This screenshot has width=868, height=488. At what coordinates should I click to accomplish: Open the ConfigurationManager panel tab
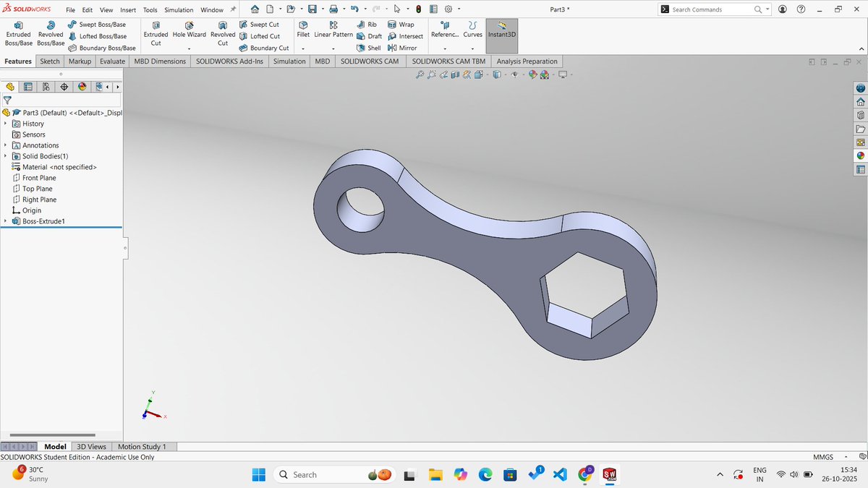(46, 87)
